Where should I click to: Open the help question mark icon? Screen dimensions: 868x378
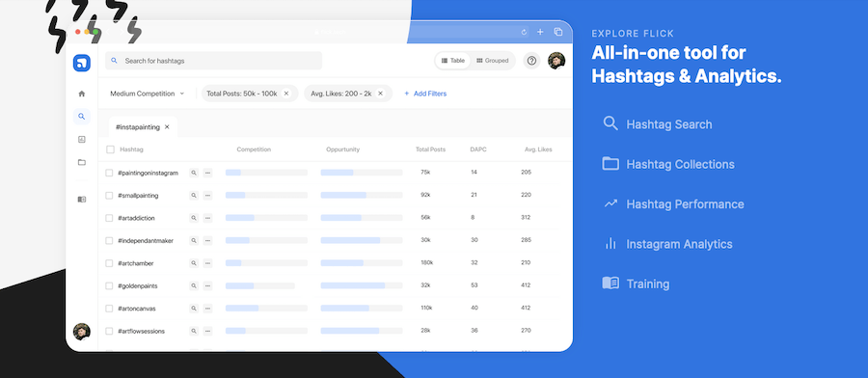pos(531,61)
